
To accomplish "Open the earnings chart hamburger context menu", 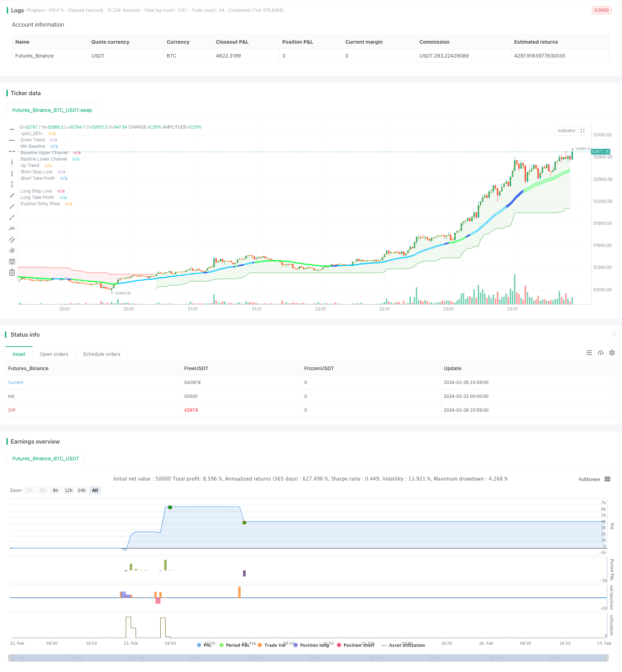I will tap(607, 479).
